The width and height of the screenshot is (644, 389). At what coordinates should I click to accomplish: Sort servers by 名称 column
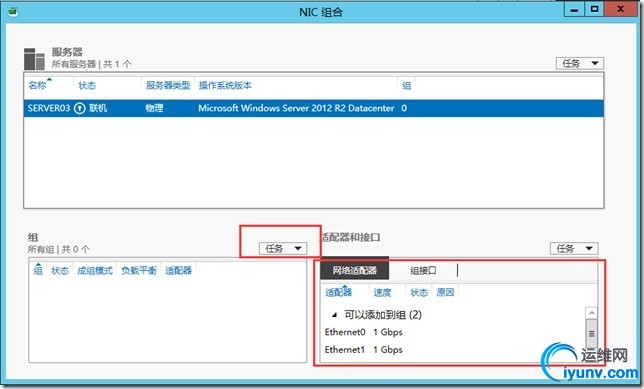tap(37, 85)
